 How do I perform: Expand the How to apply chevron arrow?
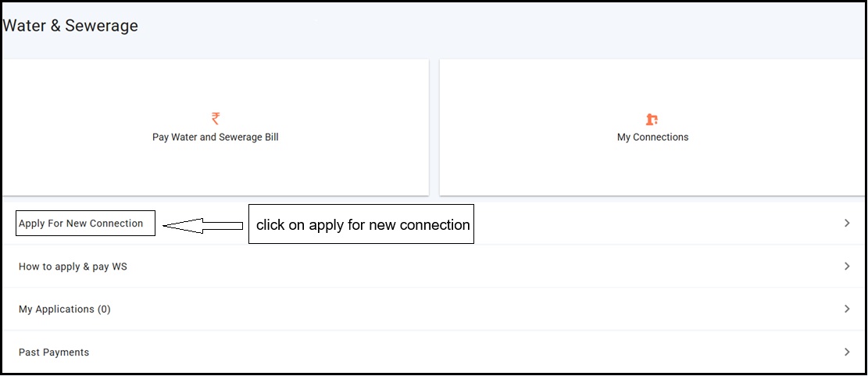click(847, 267)
